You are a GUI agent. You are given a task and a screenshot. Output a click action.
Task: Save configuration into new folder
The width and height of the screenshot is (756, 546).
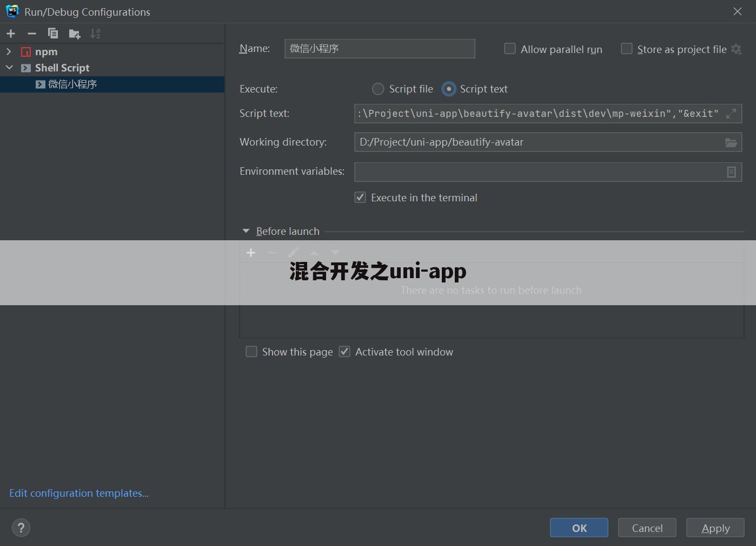coord(75,34)
